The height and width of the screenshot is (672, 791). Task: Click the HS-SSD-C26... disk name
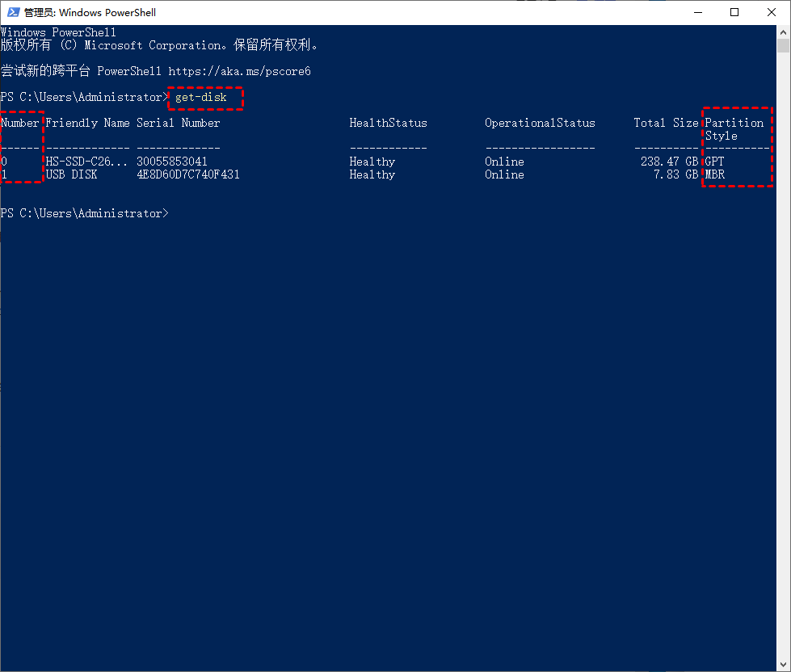pyautogui.click(x=86, y=162)
